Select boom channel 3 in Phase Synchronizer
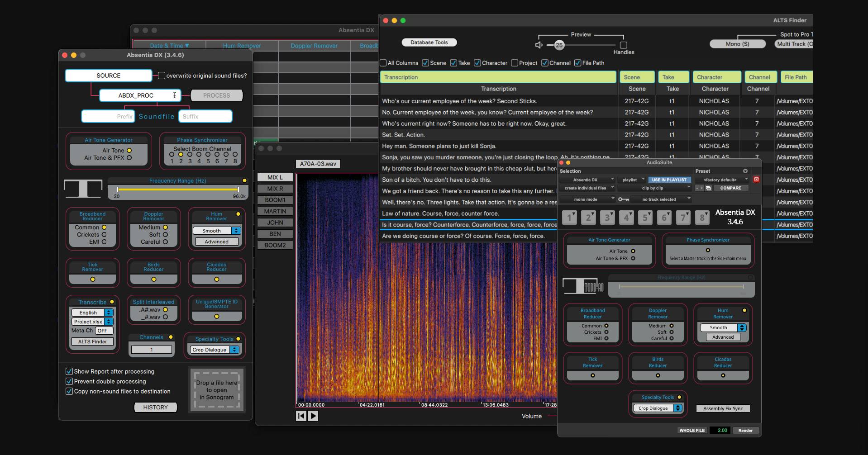This screenshot has height=455, width=868. click(x=190, y=154)
